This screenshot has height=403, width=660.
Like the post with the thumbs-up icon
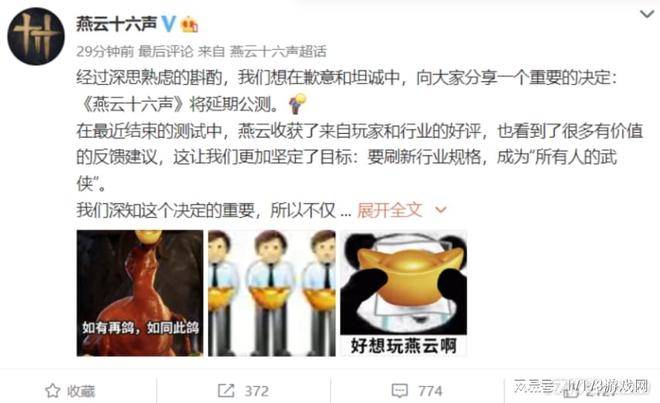(x=571, y=391)
